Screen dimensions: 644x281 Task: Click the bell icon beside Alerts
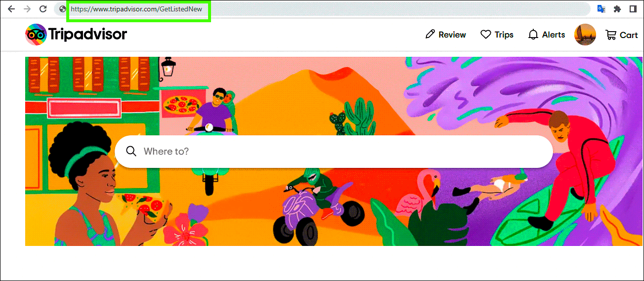pyautogui.click(x=533, y=35)
